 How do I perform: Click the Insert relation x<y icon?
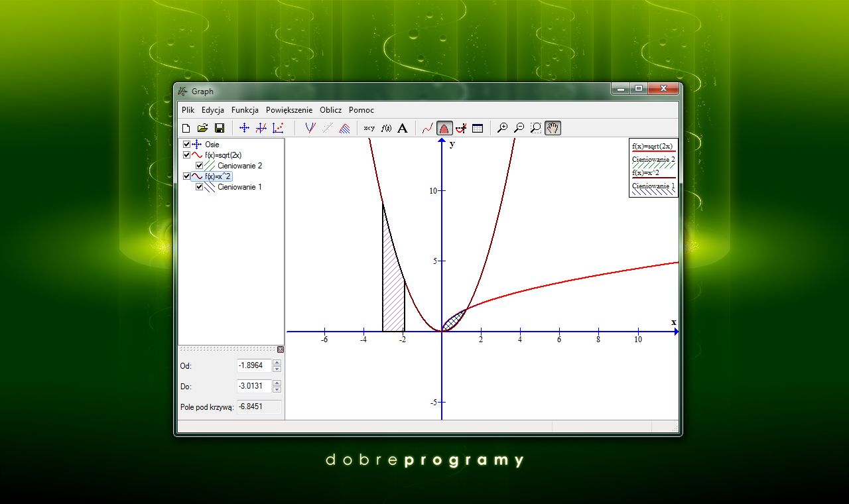[369, 128]
